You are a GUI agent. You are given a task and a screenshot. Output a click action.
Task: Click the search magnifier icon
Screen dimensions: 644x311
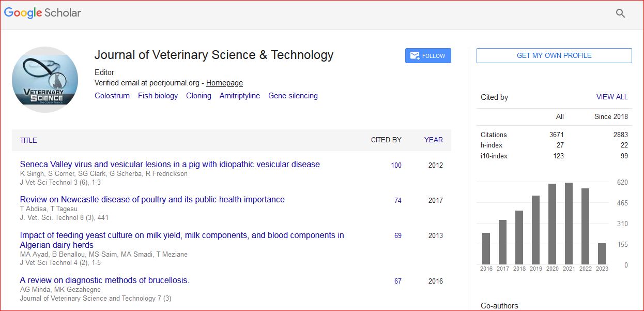pyautogui.click(x=620, y=13)
